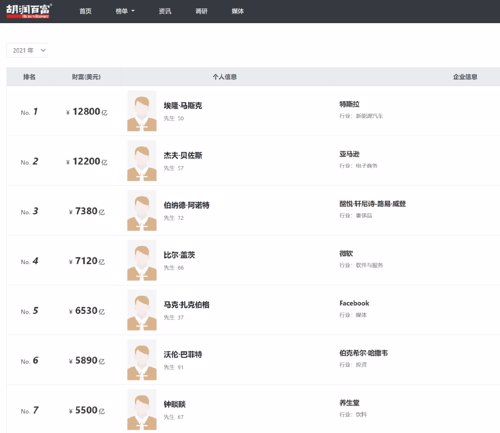Viewport: 500px width, 433px height.
Task: Select the No. 2 rank label
Action: 29,161
